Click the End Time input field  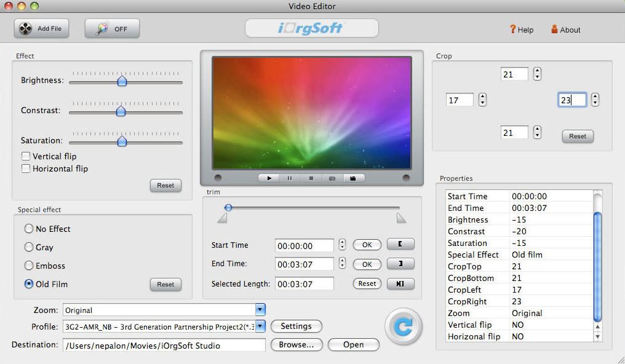click(x=304, y=264)
